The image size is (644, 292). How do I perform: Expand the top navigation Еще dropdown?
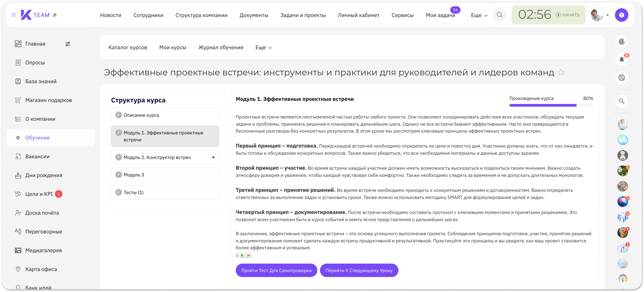479,15
